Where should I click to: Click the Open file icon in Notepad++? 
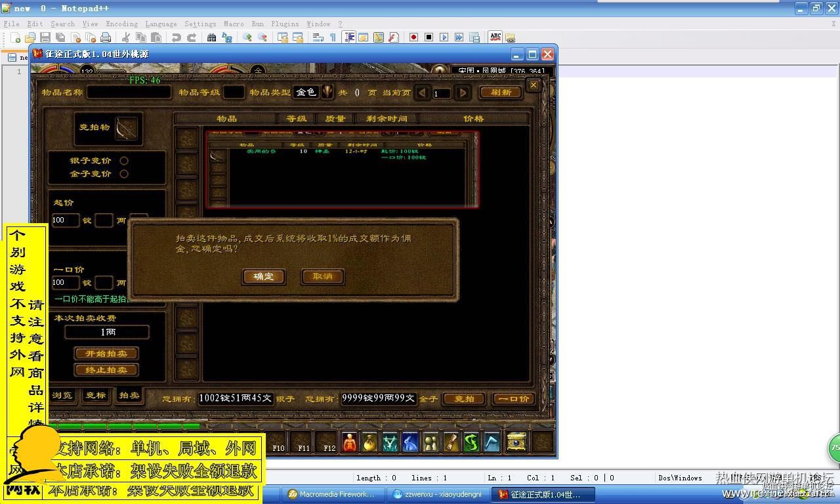[x=30, y=37]
